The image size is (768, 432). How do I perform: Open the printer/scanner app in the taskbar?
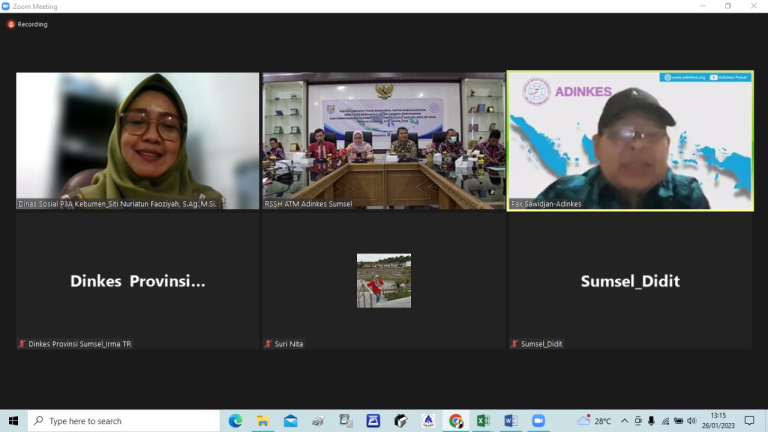(318, 421)
